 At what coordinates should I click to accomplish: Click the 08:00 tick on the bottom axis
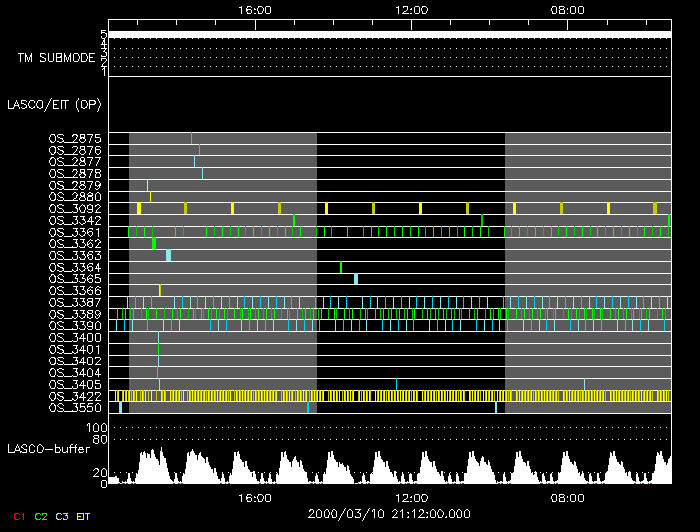[568, 497]
